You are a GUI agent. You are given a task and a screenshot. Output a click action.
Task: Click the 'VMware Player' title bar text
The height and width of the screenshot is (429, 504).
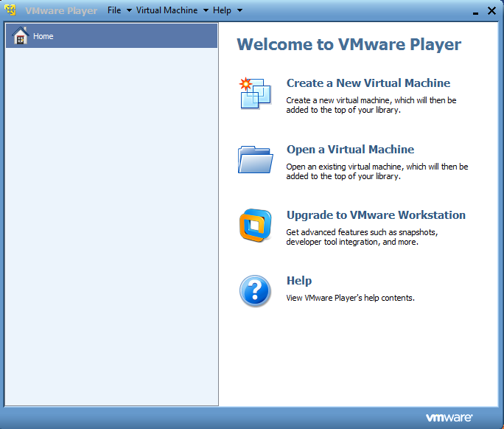click(61, 10)
